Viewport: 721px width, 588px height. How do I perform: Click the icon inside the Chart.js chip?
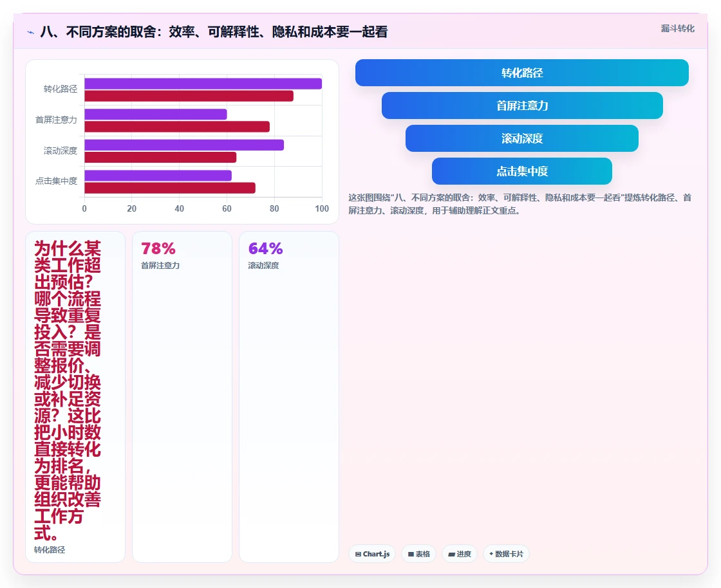coord(358,555)
